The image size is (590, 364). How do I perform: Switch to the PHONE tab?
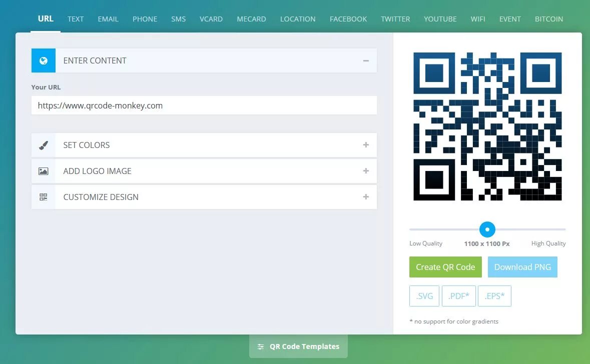(145, 19)
